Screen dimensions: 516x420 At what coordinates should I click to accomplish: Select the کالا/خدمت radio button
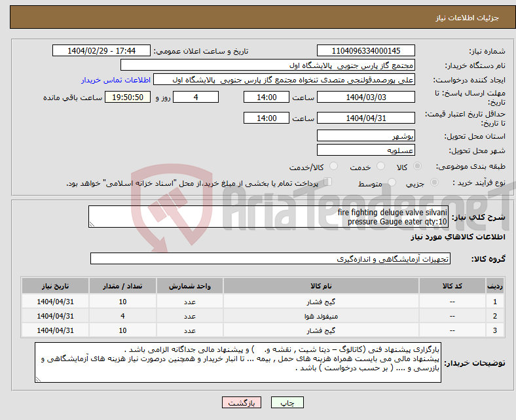[334, 166]
